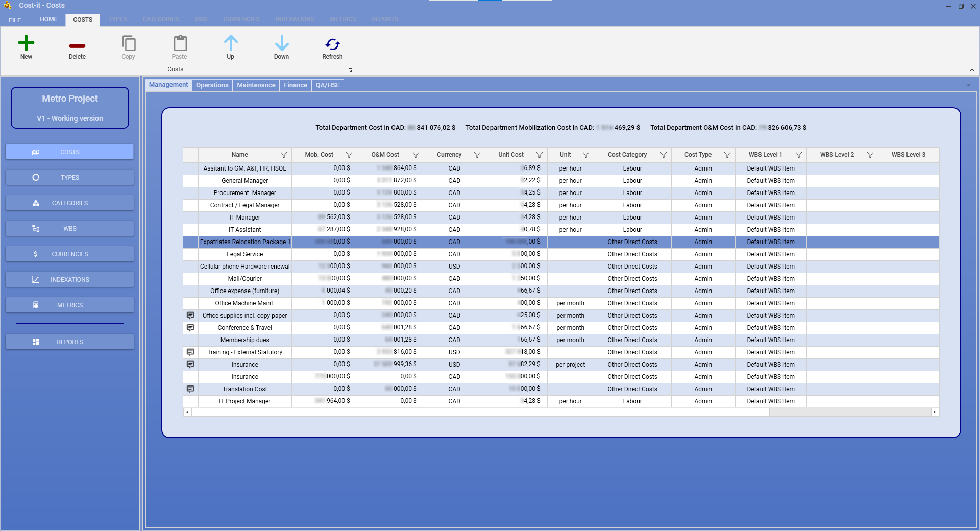Image resolution: width=980 pixels, height=531 pixels.
Task: Click Assitant to GM, A&F, HR, HSQE cell
Action: coord(245,168)
